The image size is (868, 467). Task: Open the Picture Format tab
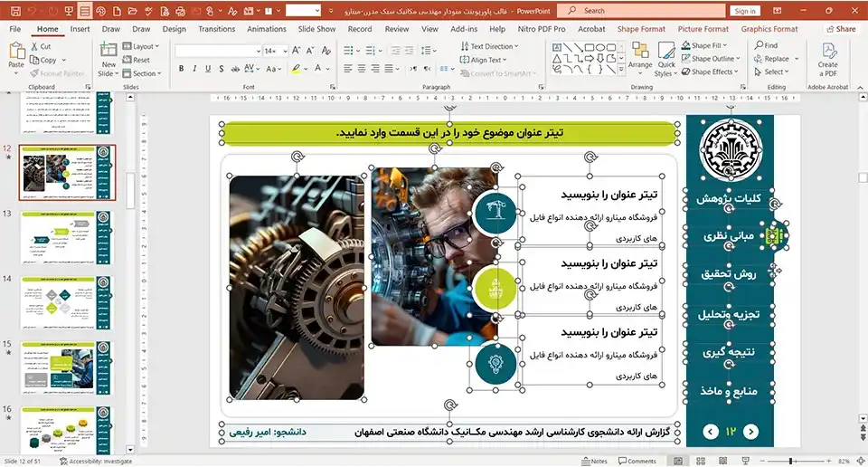pyautogui.click(x=703, y=29)
